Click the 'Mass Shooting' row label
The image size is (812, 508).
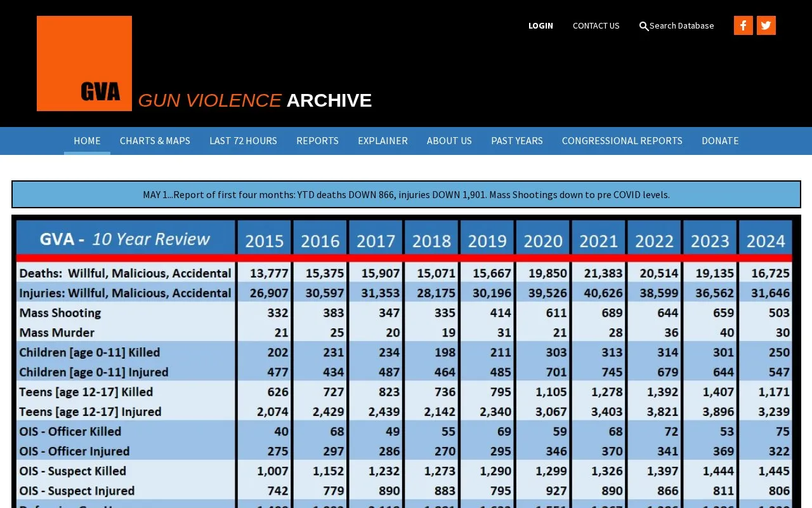[60, 312]
